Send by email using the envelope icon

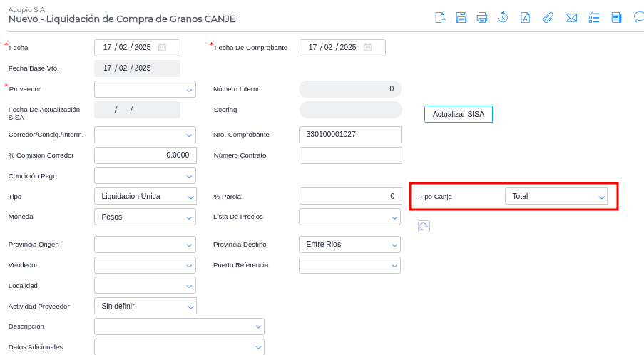click(x=571, y=18)
